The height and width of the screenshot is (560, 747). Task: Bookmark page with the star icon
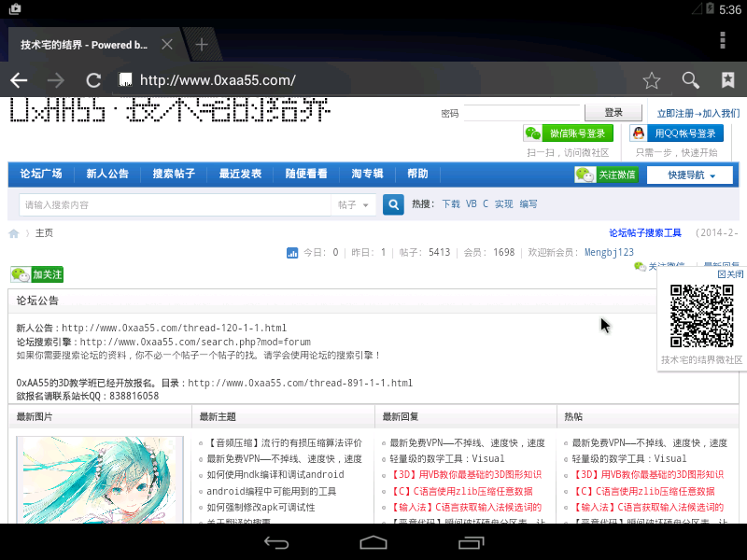click(652, 80)
